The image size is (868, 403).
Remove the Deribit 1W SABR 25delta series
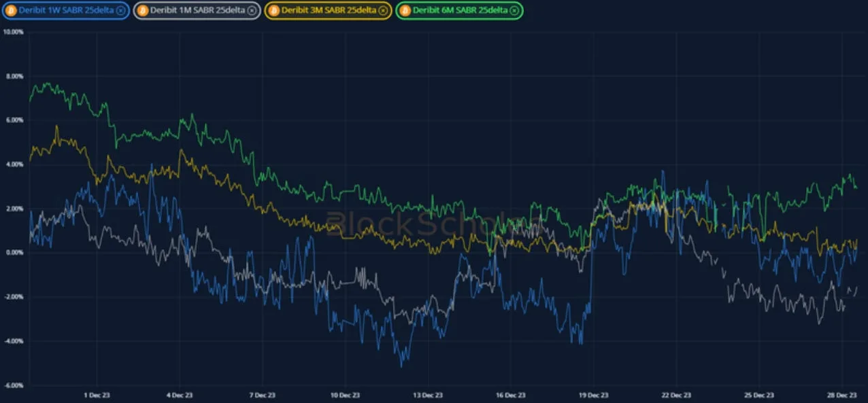[x=120, y=10]
